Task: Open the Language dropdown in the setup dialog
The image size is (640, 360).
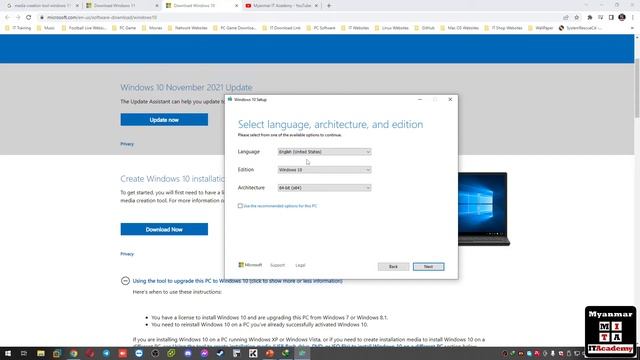Action: coord(324,152)
